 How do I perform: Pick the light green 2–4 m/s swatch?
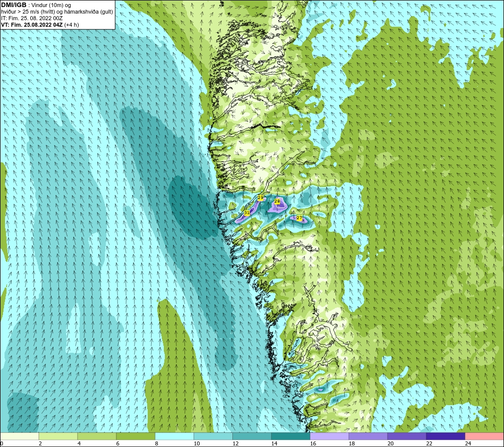[58, 436]
